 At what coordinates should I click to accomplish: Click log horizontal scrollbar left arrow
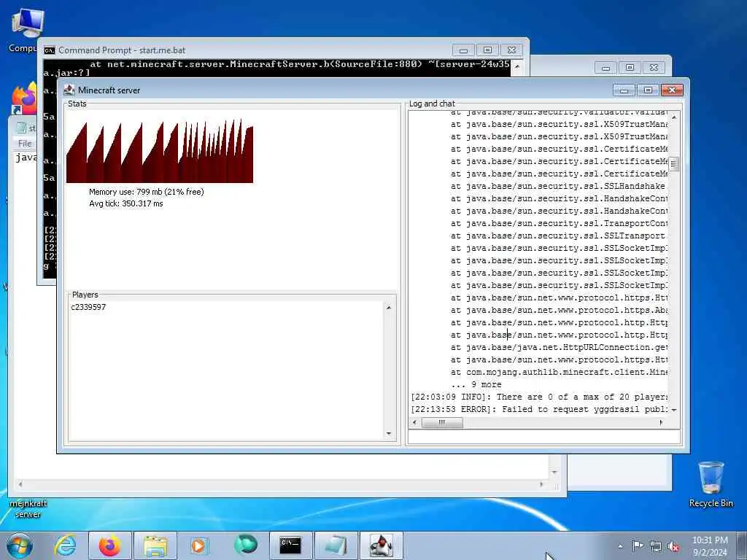click(414, 422)
